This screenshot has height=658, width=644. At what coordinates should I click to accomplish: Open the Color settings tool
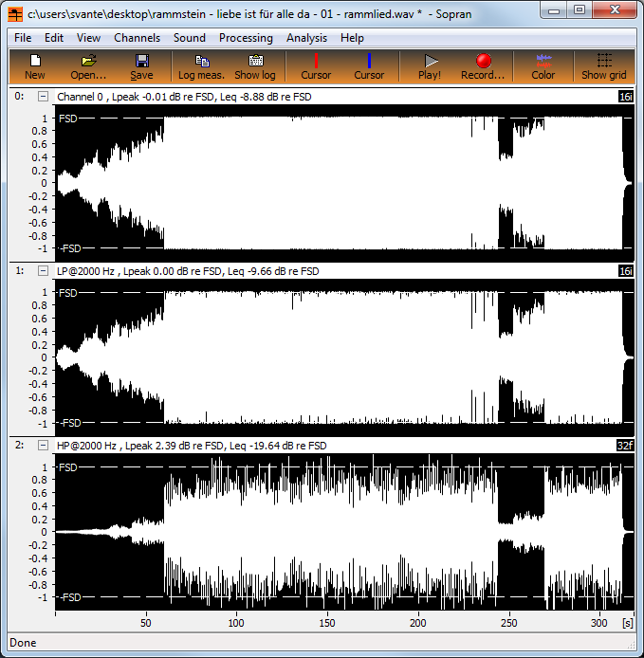pos(543,66)
